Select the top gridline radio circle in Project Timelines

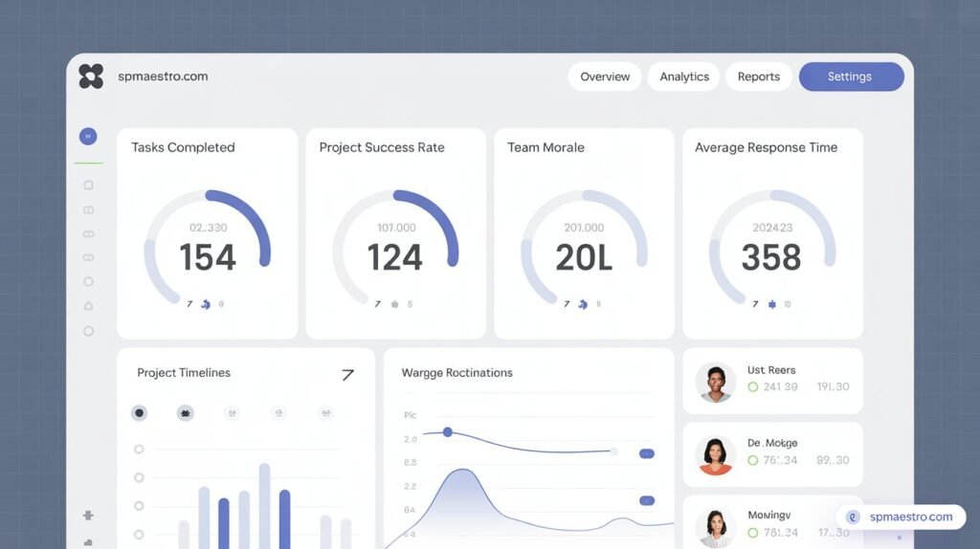pos(139,450)
